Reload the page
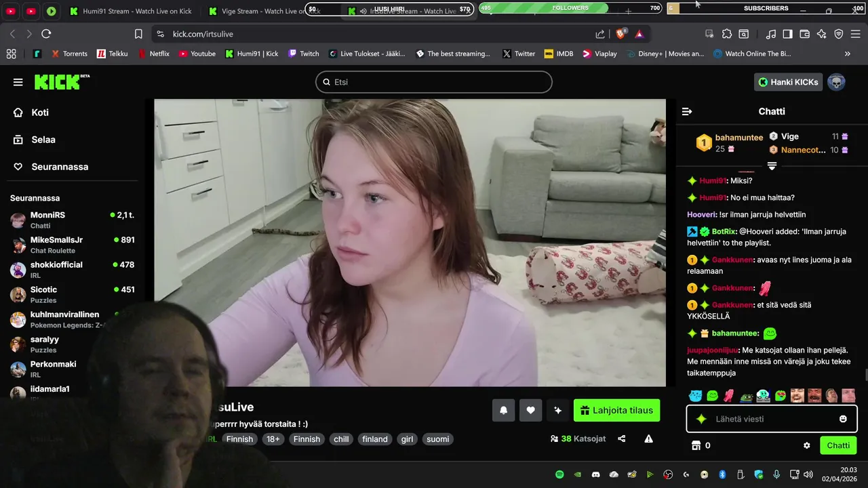The height and width of the screenshot is (488, 868). click(46, 34)
